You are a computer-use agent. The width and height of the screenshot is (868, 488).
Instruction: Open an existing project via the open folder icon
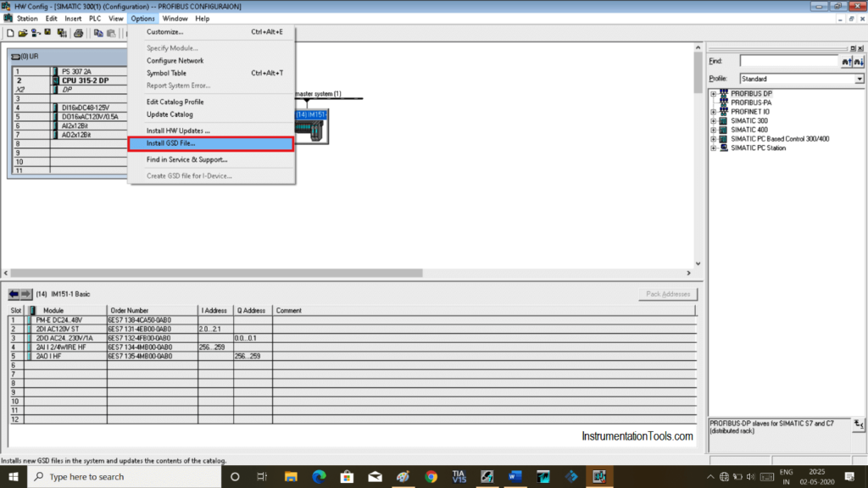[22, 33]
